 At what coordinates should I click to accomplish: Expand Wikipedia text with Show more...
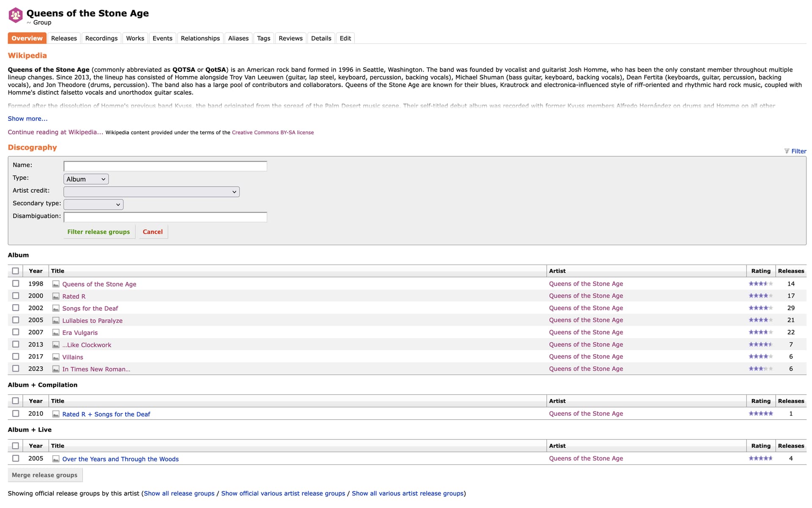pos(27,119)
